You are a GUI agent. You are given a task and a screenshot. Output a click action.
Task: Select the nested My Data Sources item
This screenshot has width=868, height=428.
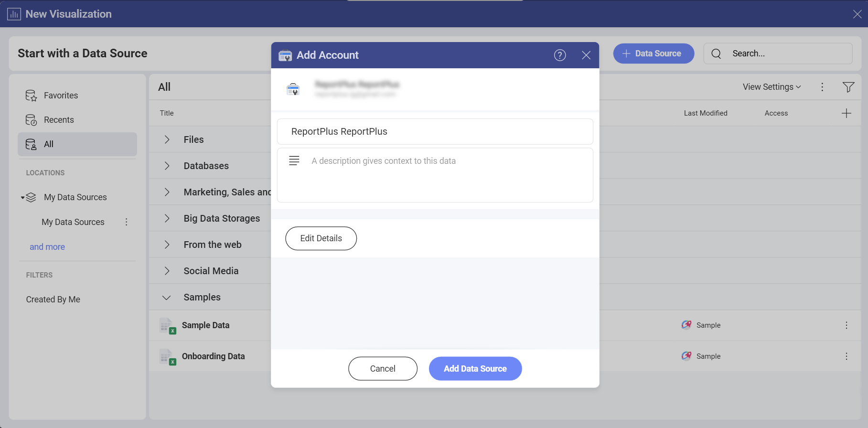73,222
